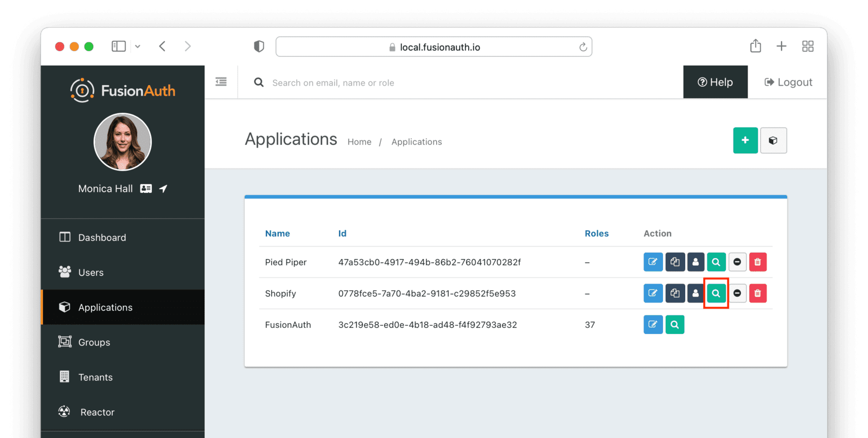
Task: Open the browser share menu
Action: (x=756, y=46)
